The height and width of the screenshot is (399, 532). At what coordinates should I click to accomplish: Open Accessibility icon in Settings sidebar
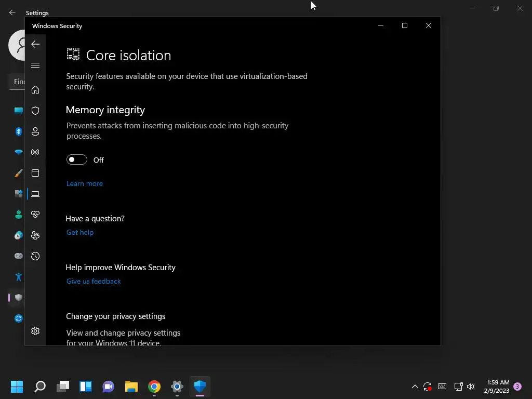pos(18,277)
